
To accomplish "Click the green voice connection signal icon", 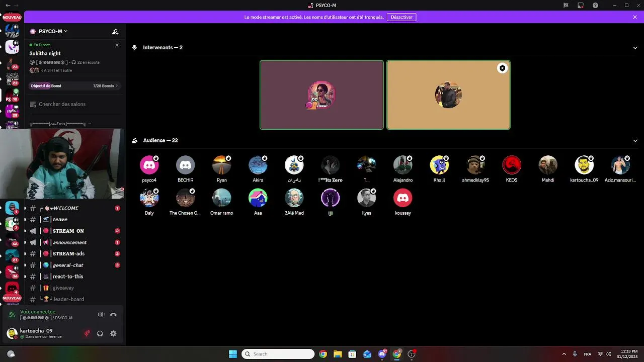I will coord(12,315).
